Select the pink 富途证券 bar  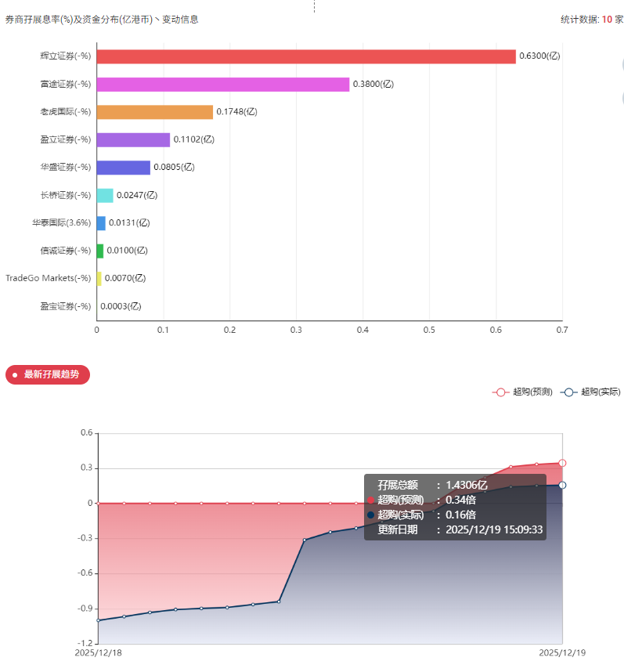[x=223, y=85]
